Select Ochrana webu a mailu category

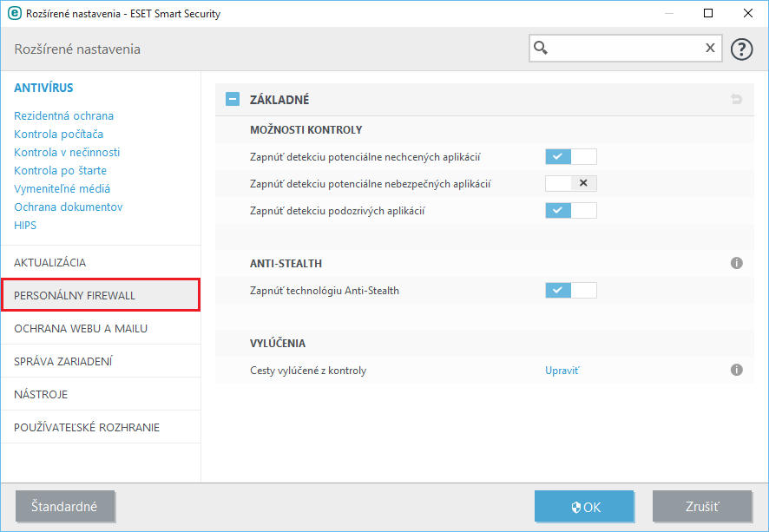[81, 329]
